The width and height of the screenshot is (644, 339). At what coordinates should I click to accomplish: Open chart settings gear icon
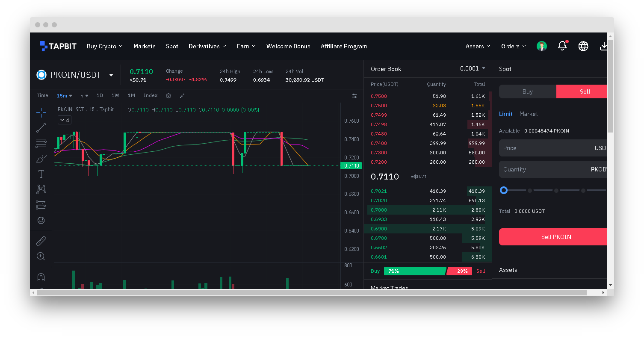pos(168,96)
